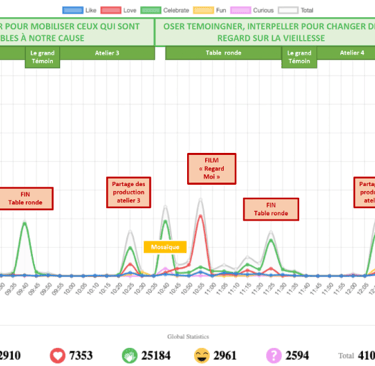375x366 pixels.
Task: Click the Partage des production atelier 3 box
Action: pos(129,192)
